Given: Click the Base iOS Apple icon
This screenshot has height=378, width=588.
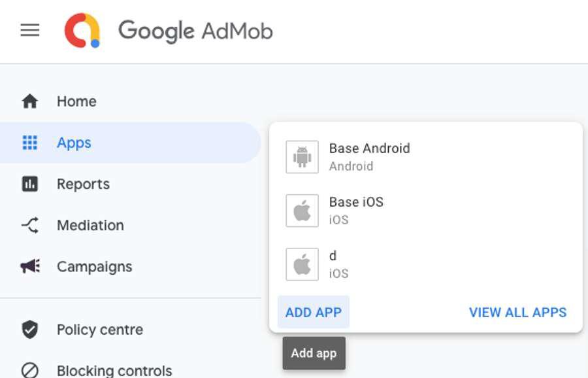Looking at the screenshot, I should pyautogui.click(x=302, y=211).
